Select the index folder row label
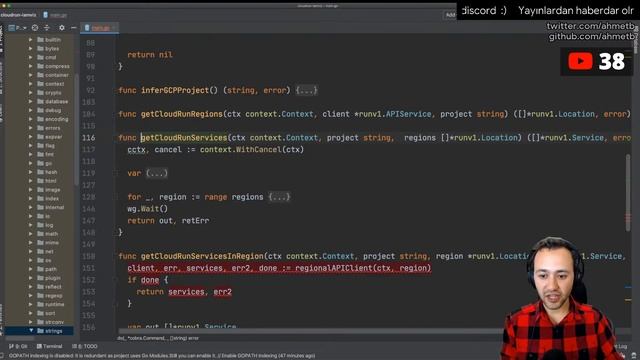The height and width of the screenshot is (360, 640). click(x=52, y=198)
